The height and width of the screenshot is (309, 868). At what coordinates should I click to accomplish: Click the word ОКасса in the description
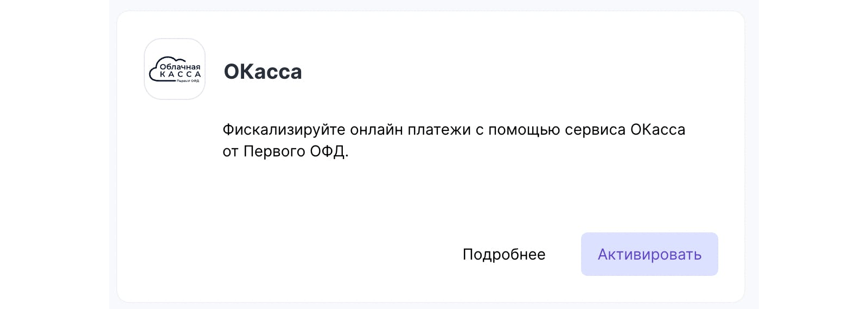(658, 130)
